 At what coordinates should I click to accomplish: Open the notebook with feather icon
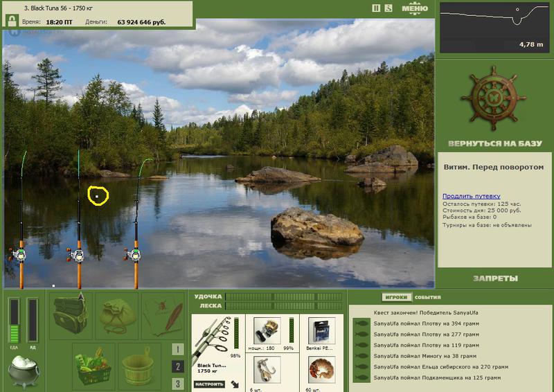[x=163, y=316]
